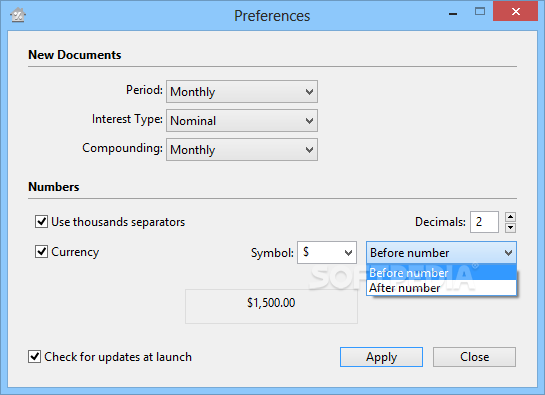Click the Close button

474,357
